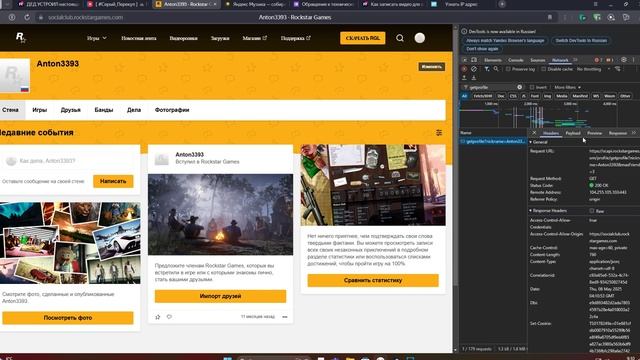Open DevTools network search
Image resolution: width=640 pixels, height=360 pixels.
496,69
